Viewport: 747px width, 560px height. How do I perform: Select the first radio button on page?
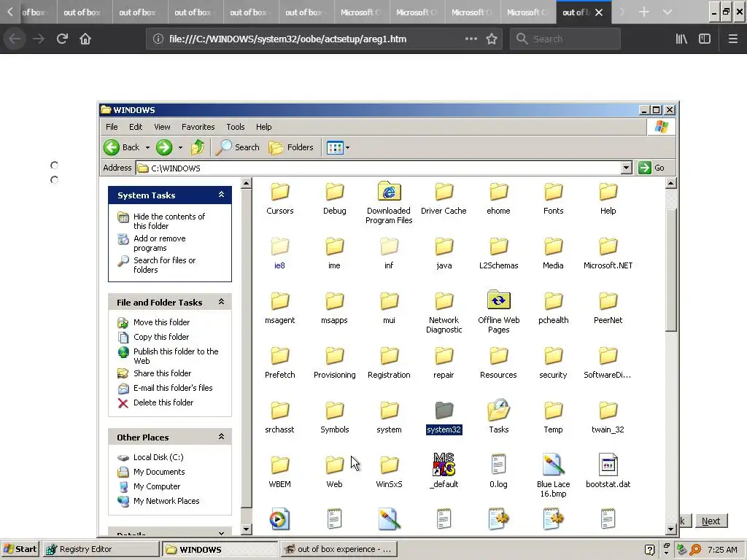click(54, 166)
